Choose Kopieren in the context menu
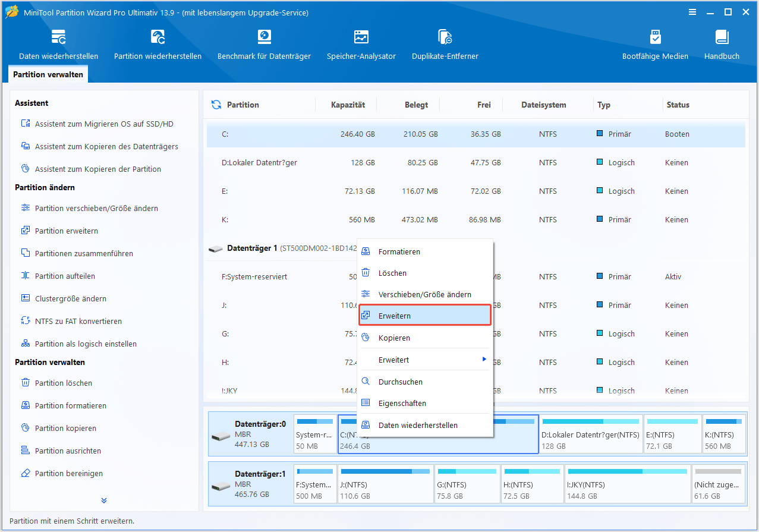 425,338
